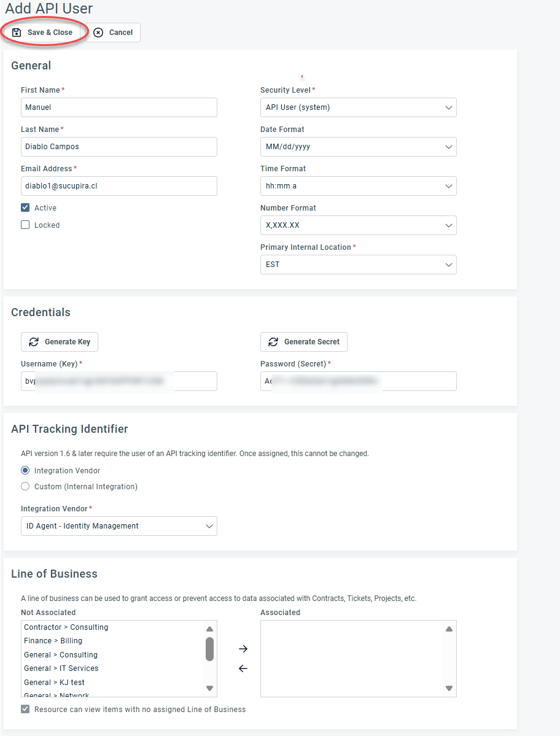Select General > IT Services list item
The width and height of the screenshot is (560, 736).
click(61, 668)
